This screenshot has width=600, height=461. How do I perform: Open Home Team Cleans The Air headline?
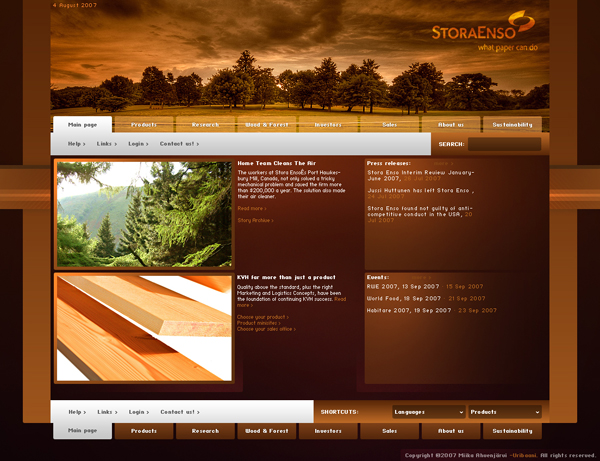[x=277, y=163]
